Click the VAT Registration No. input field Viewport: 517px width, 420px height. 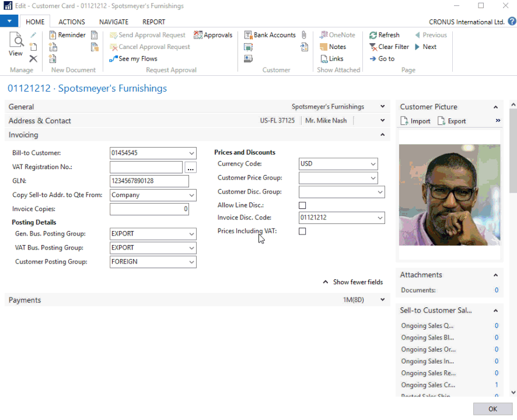[x=146, y=167]
